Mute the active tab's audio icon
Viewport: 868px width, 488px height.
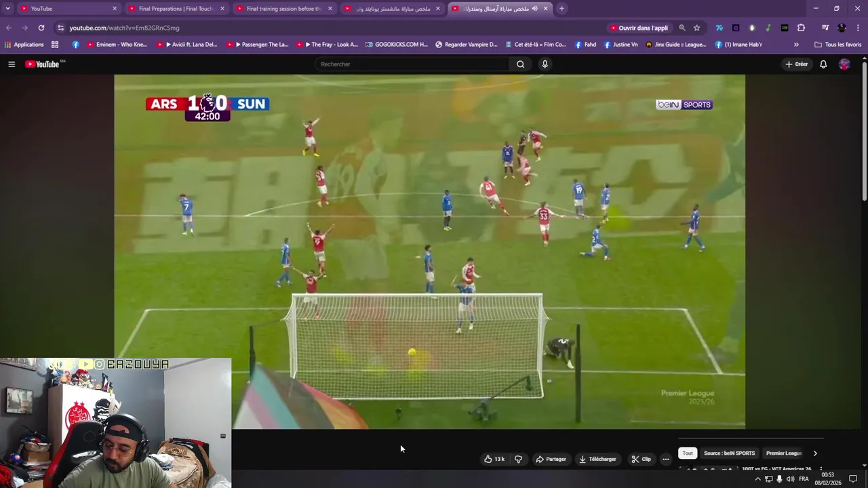pos(535,9)
